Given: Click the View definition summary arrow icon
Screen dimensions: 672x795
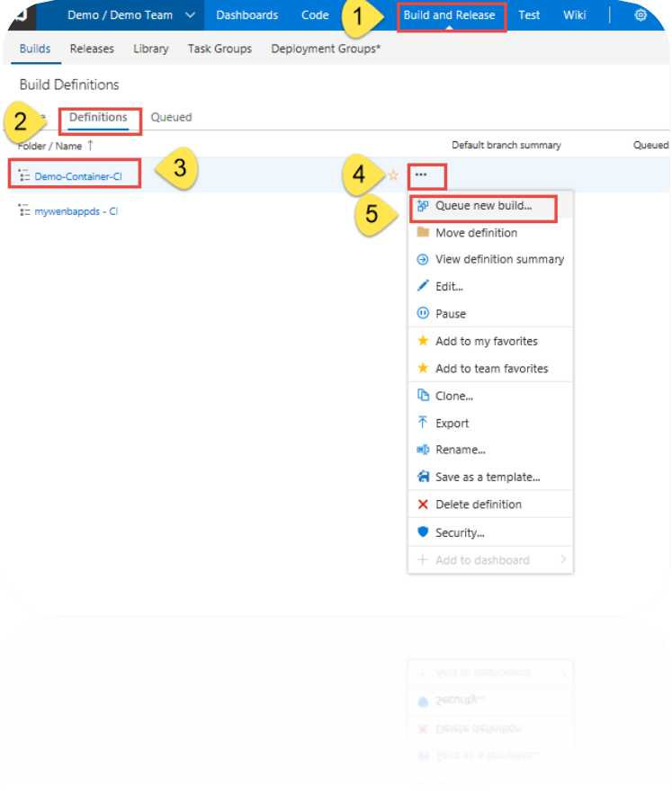Looking at the screenshot, I should coord(423,260).
